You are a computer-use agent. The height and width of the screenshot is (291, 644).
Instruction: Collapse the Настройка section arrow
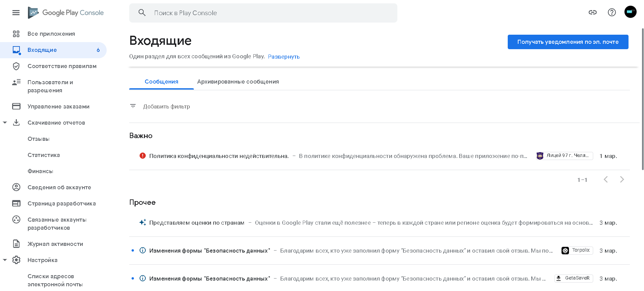[5, 260]
